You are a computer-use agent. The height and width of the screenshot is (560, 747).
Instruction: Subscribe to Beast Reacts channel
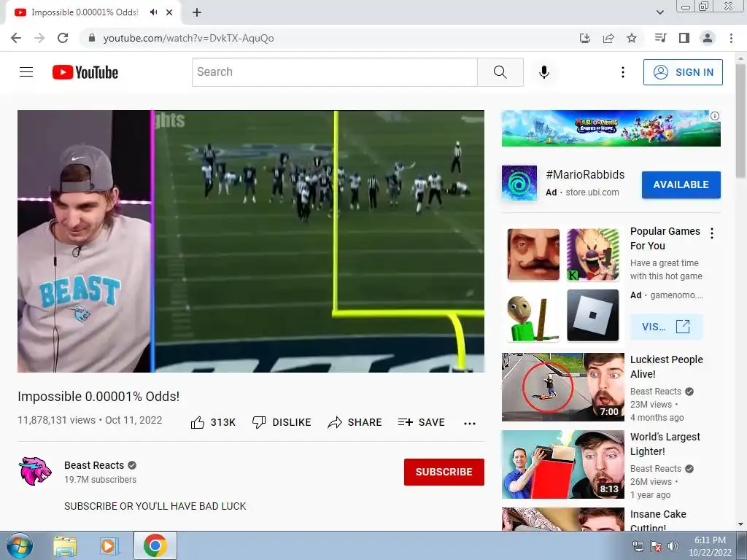point(444,472)
